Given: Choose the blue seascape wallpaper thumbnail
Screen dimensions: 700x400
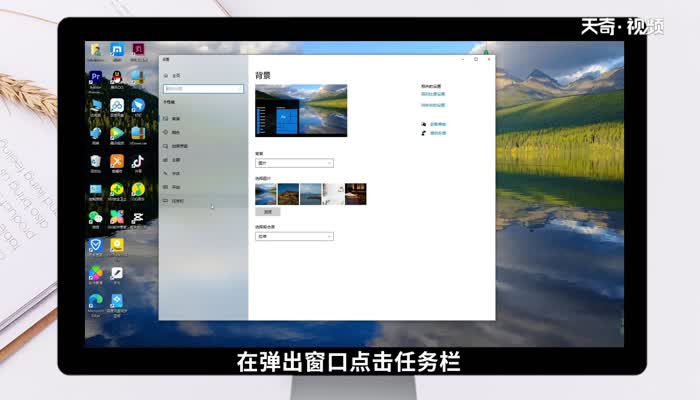Looking at the screenshot, I should tap(311, 194).
